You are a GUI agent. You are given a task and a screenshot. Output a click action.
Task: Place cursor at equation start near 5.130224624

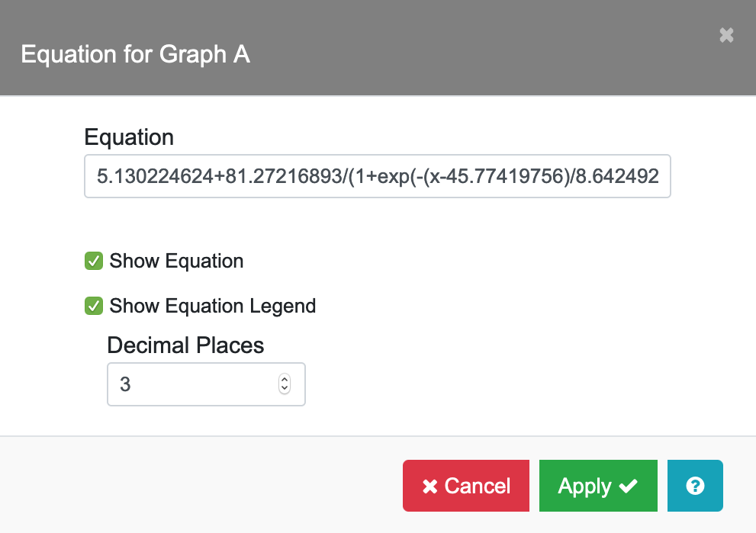coord(98,177)
